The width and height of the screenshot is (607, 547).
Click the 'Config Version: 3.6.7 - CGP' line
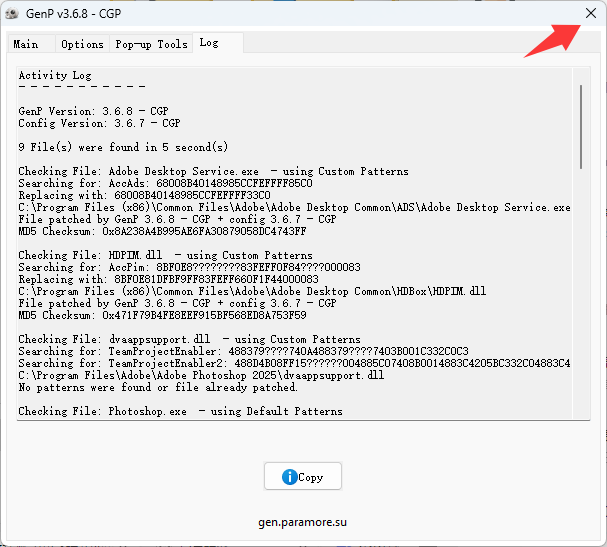point(99,123)
